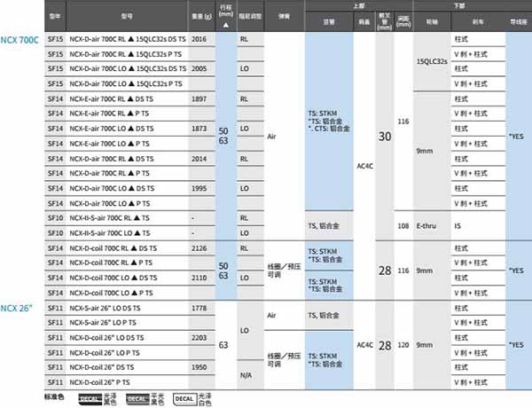Click the model "NCX-D-coil 26" P TS"
The image size is (532, 408).
[x=99, y=382]
